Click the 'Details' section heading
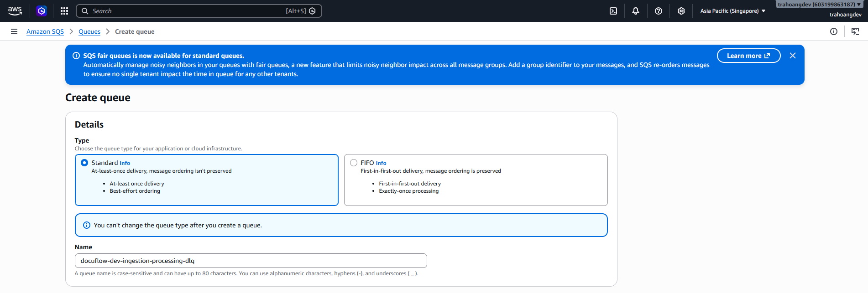This screenshot has height=293, width=868. pos(89,124)
